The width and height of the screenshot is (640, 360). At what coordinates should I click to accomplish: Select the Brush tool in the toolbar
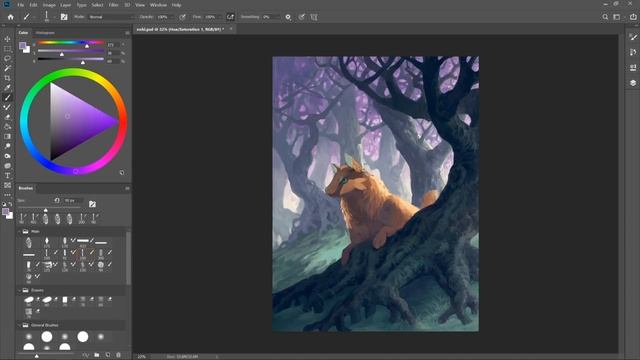click(7, 98)
